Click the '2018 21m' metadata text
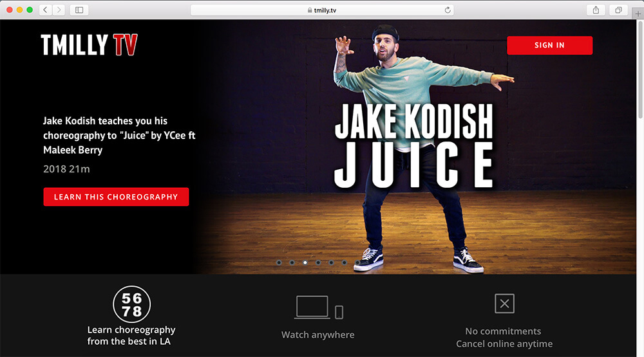The height and width of the screenshot is (357, 644). pos(66,169)
